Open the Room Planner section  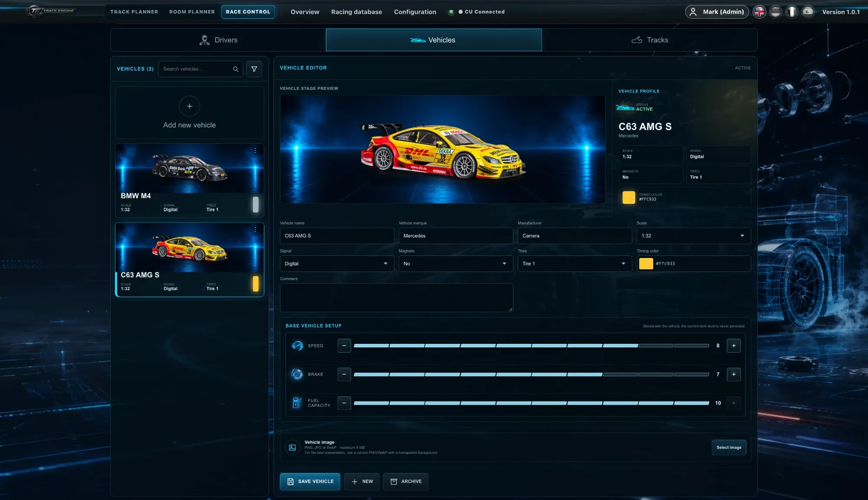pyautogui.click(x=192, y=12)
